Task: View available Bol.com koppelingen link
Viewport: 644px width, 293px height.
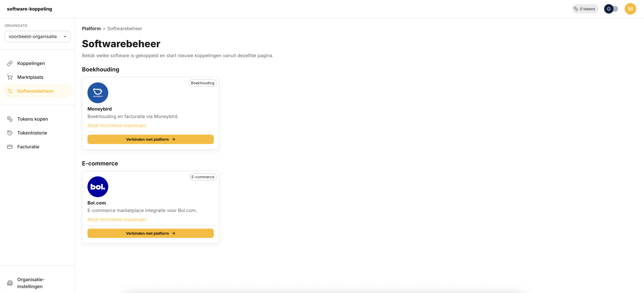Action: click(117, 219)
